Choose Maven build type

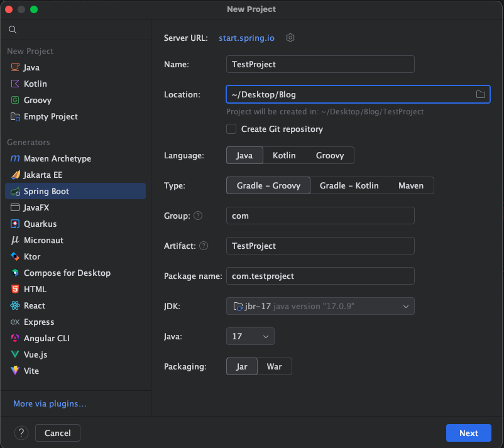coord(411,185)
